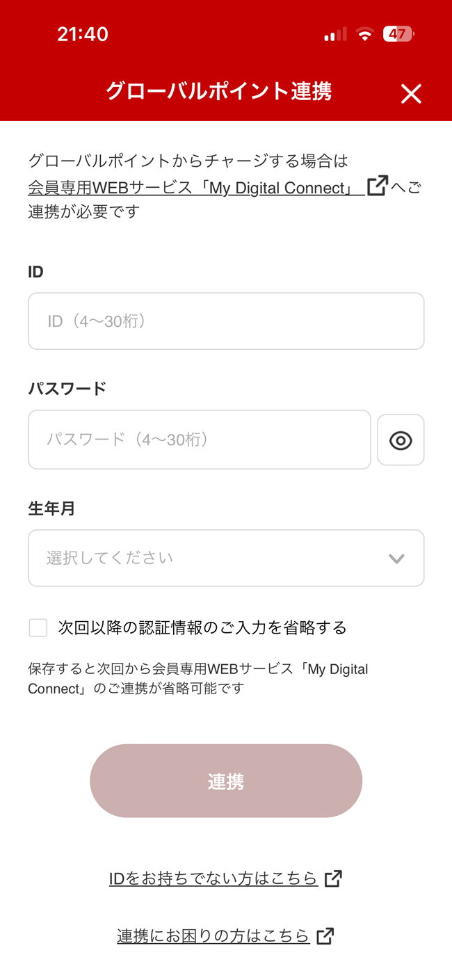Tap external-link icon after IDをお持ちでない方はこちら
The width and height of the screenshot is (452, 980).
click(334, 878)
